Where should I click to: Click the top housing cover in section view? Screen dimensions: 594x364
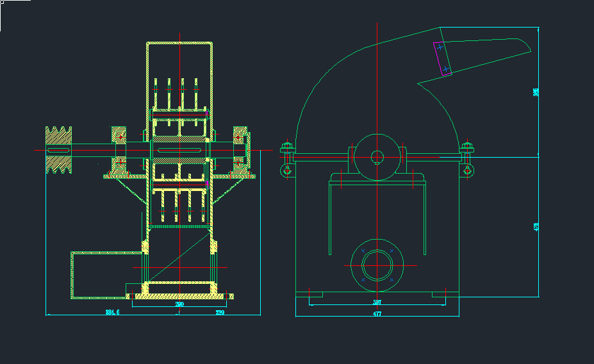coord(179,44)
